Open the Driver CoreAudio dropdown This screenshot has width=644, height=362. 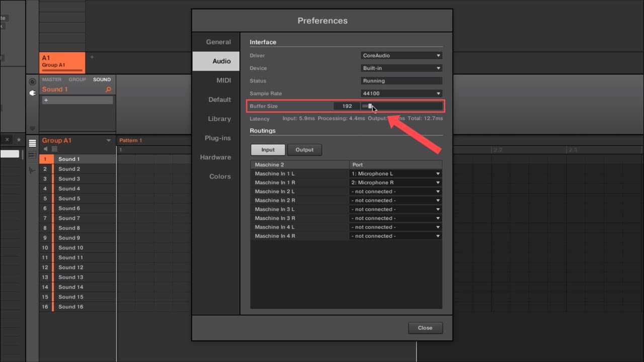[x=401, y=56]
